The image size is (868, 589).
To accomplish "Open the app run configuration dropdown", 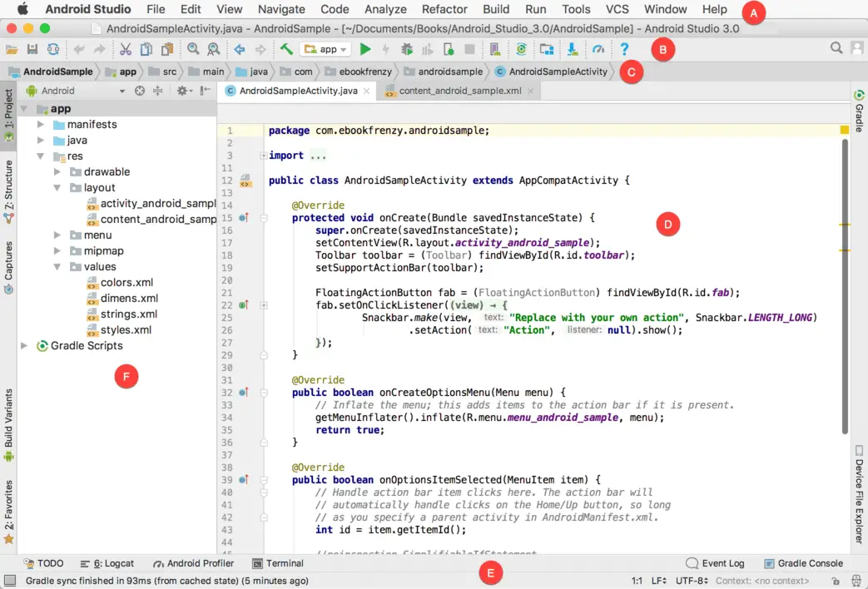I will 327,50.
